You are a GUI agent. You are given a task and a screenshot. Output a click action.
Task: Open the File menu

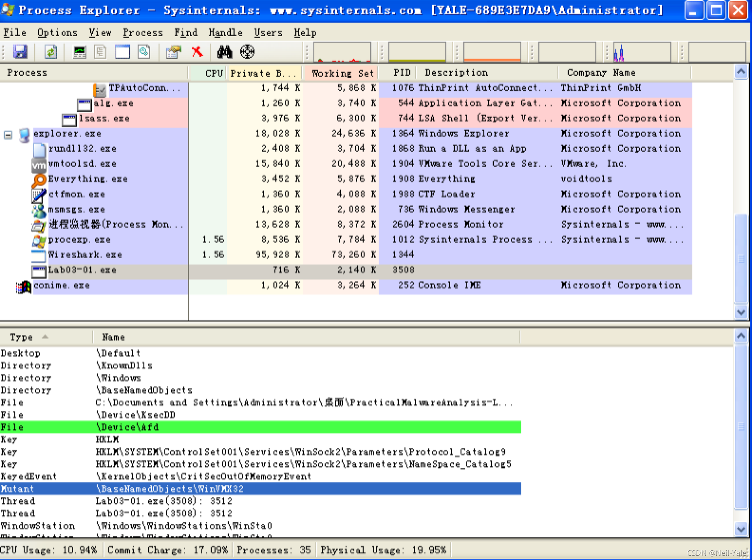15,33
